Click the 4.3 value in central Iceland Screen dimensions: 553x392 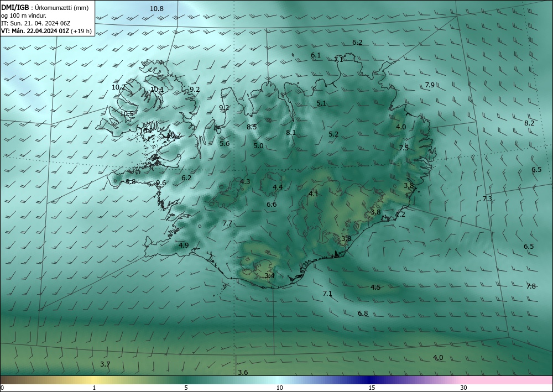click(x=245, y=181)
